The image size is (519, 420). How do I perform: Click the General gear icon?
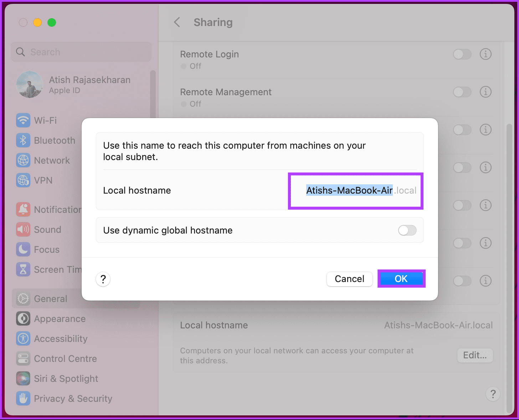point(23,299)
